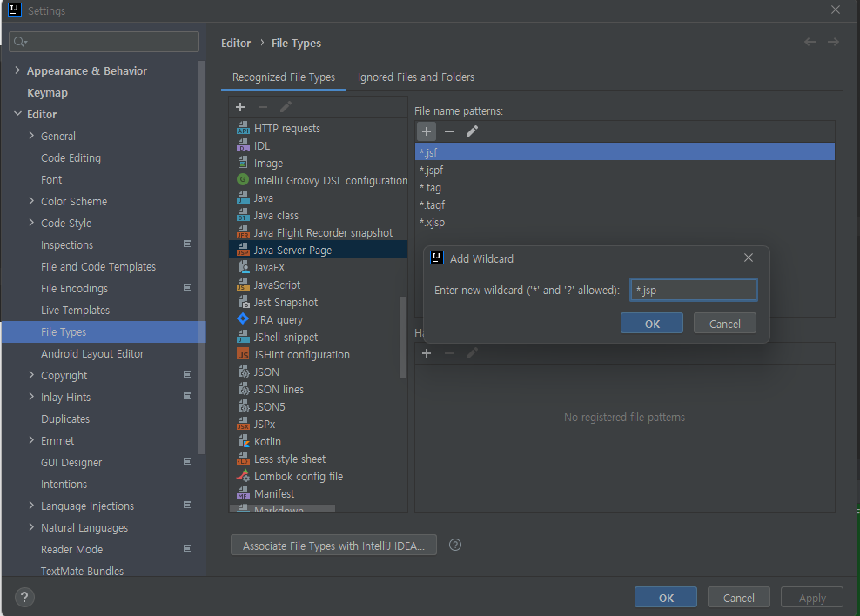Click the wildcard text input field
This screenshot has width=860, height=616.
[693, 290]
